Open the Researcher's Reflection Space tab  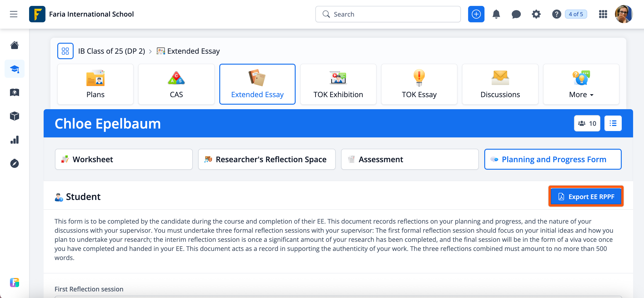click(x=267, y=159)
